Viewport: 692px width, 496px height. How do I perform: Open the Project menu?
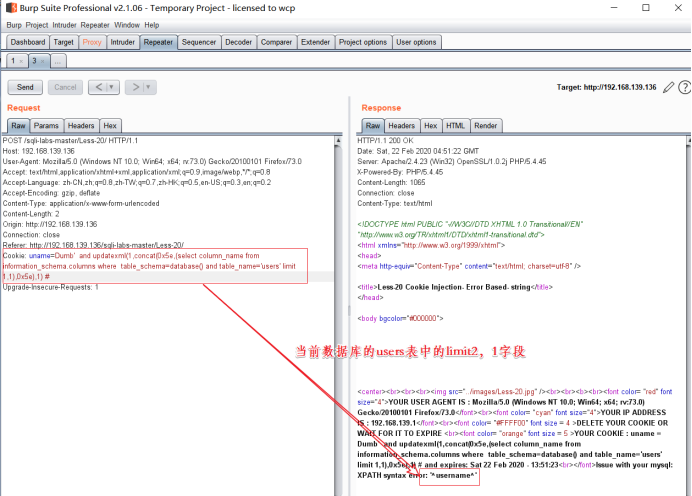(x=37, y=25)
